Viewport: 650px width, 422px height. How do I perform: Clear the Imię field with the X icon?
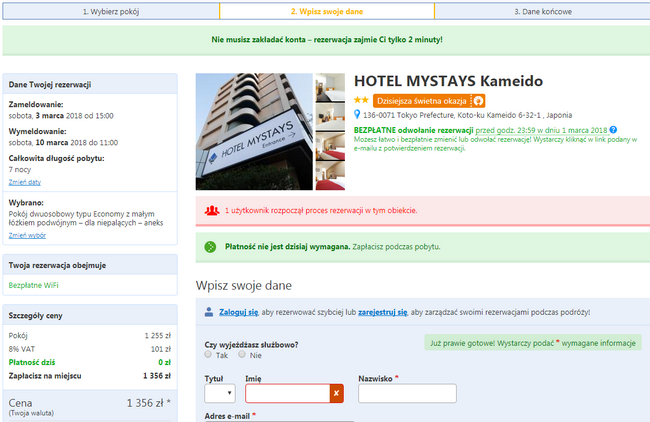coord(336,393)
